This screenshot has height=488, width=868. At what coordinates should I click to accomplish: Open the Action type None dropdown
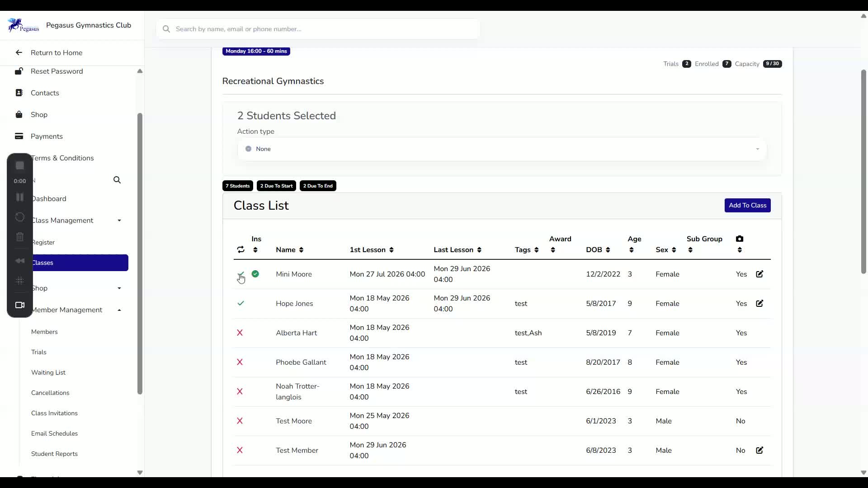502,149
